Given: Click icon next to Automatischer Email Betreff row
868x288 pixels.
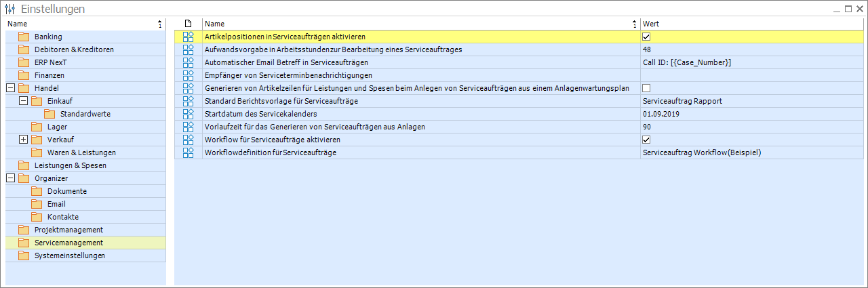Looking at the screenshot, I should [x=189, y=62].
